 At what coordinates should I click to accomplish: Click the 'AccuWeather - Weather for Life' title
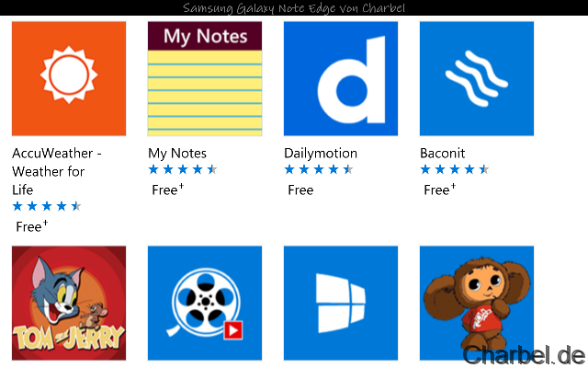click(x=57, y=171)
